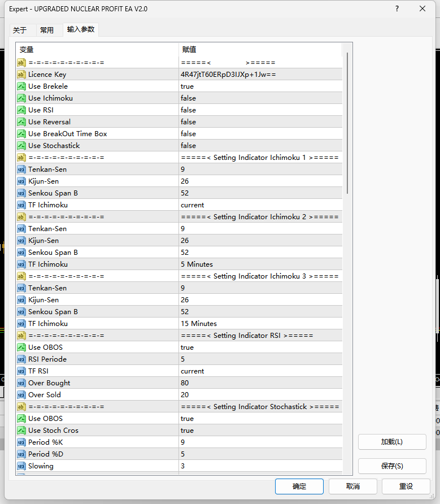Click the integer icon beside TF Ichimoku set to current
The image size is (440, 504).
(21, 205)
